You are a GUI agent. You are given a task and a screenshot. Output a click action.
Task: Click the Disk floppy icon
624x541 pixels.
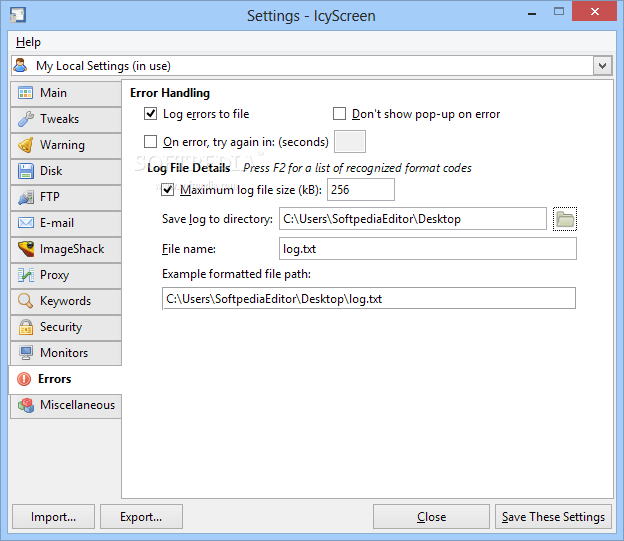point(25,171)
